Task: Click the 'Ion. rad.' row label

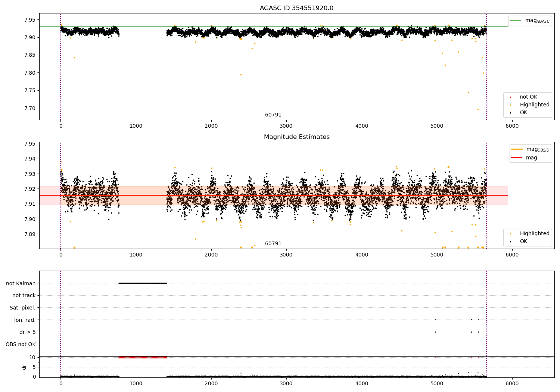Action: coord(25,320)
